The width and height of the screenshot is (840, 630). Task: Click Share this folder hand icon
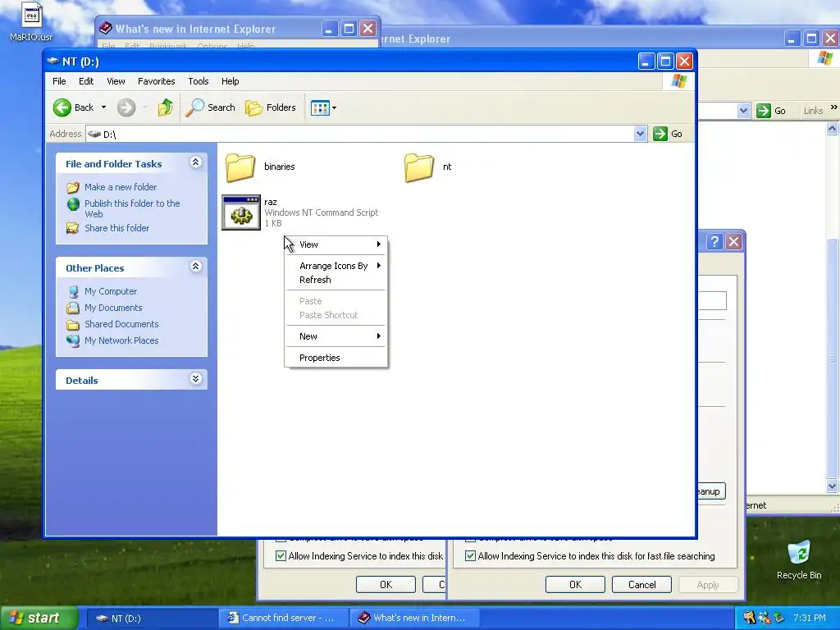click(x=73, y=229)
